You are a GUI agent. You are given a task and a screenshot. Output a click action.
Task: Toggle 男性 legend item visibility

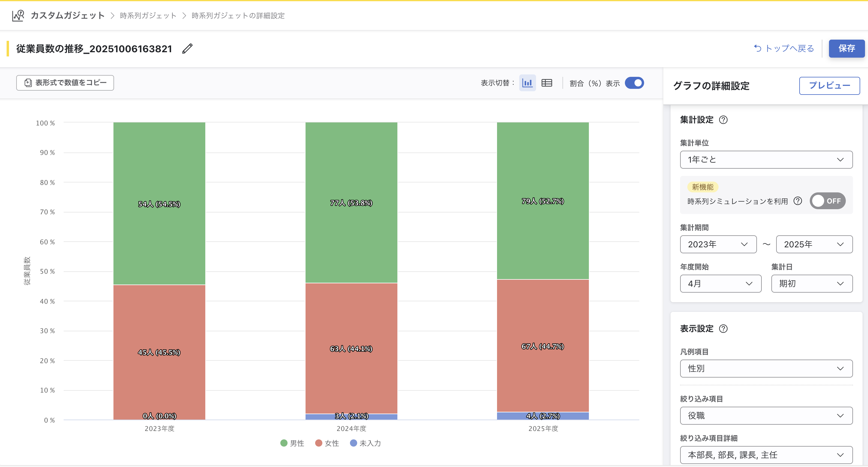[x=292, y=443]
